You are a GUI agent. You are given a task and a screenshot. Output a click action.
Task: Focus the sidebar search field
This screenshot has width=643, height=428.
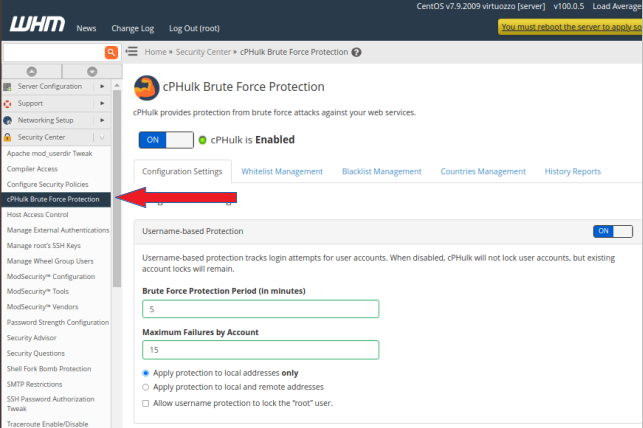(x=54, y=52)
